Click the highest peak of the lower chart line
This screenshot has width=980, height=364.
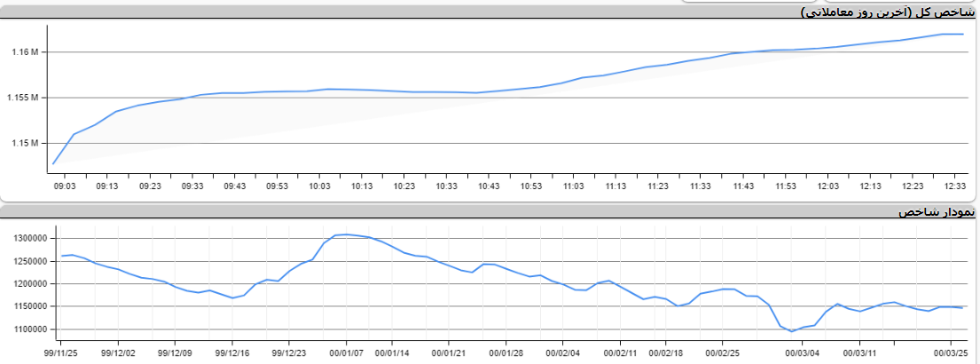346,234
